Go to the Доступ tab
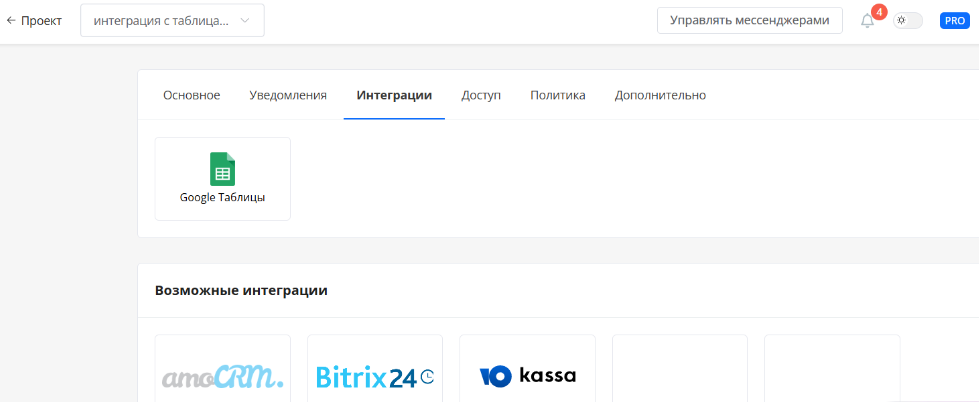The height and width of the screenshot is (402, 979). click(x=481, y=95)
